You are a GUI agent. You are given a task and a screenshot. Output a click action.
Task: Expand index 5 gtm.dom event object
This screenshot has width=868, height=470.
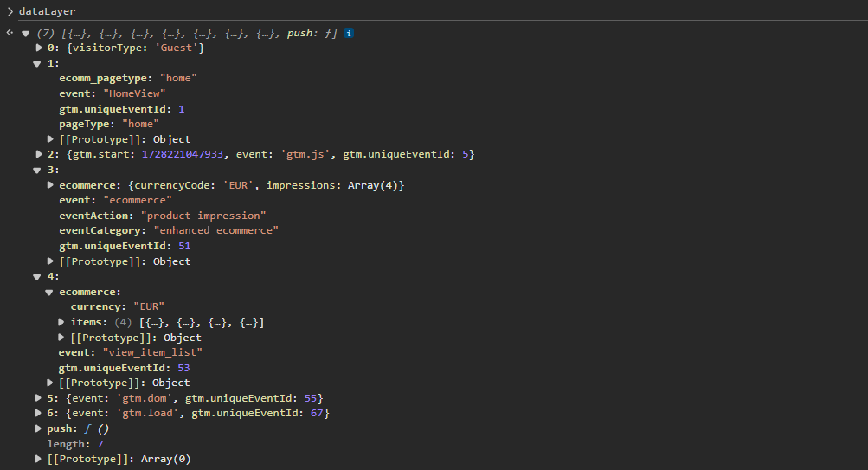(39, 398)
